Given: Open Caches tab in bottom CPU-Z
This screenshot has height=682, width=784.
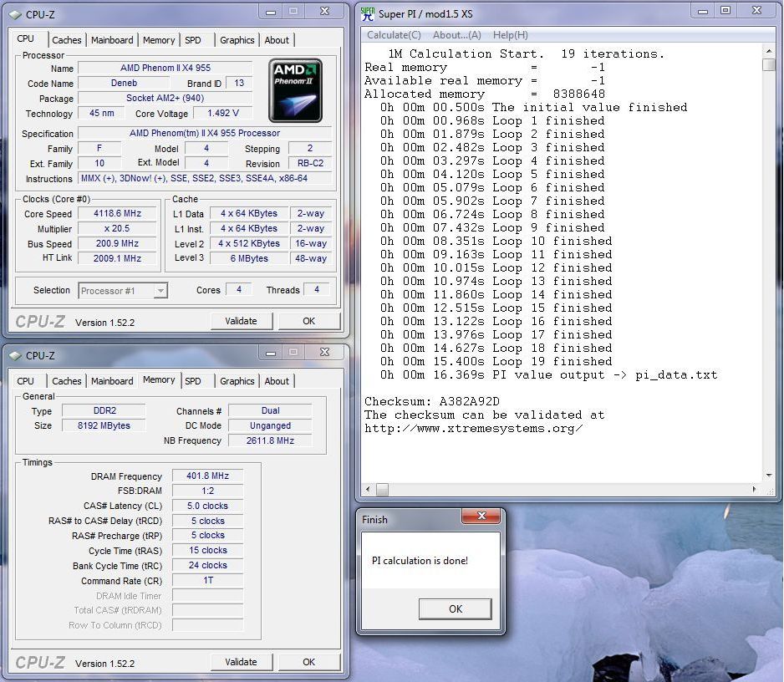Looking at the screenshot, I should 67,381.
